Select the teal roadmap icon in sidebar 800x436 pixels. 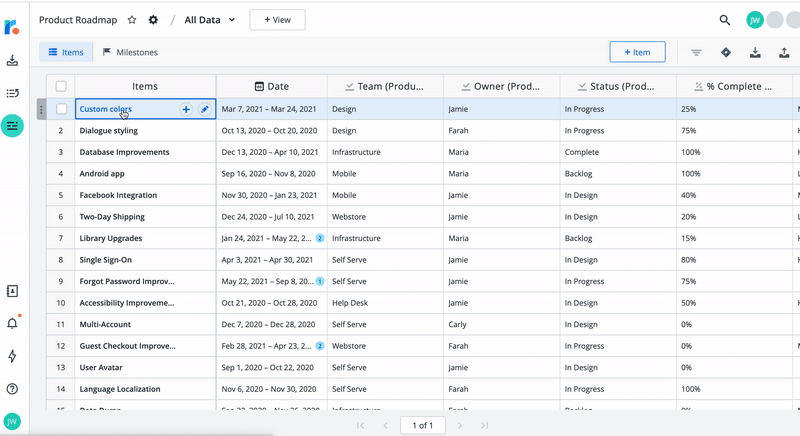tap(12, 125)
